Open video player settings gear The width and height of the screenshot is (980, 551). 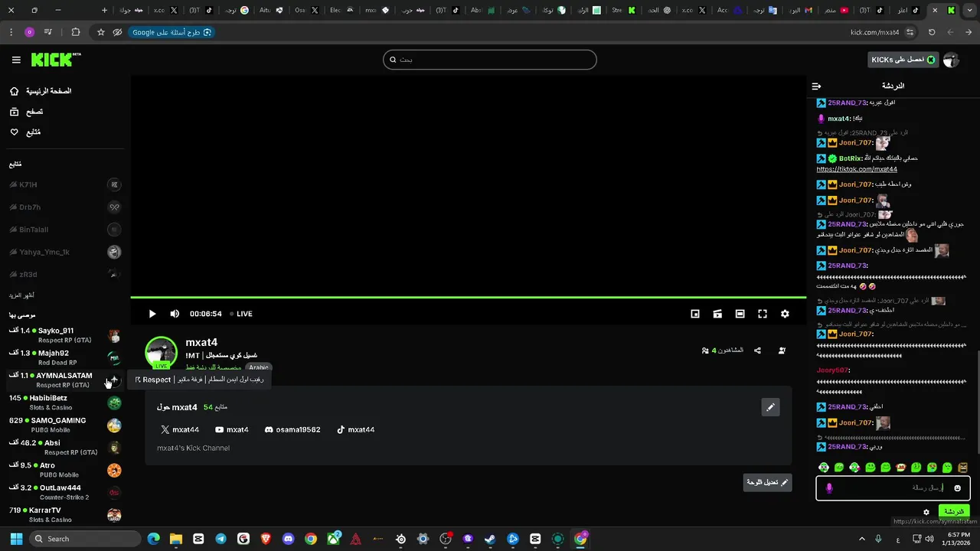785,314
